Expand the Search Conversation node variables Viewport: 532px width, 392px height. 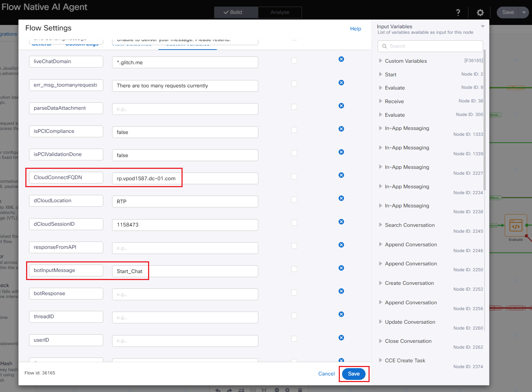tap(381, 225)
